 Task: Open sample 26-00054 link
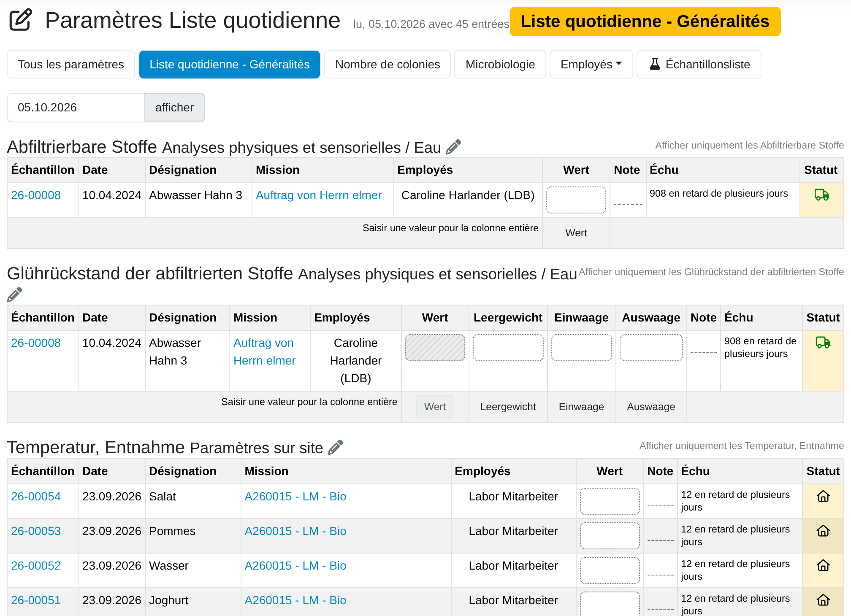point(36,496)
